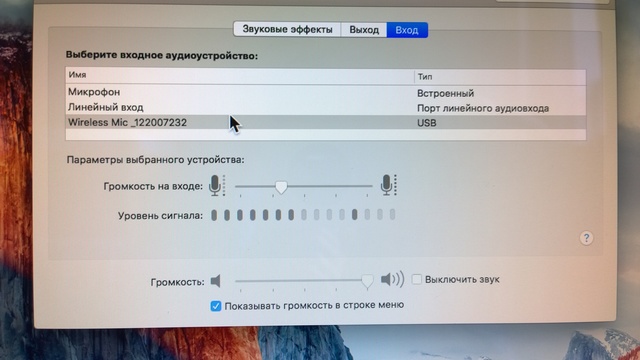This screenshot has height=360, width=640.
Task: Switch to the Звуковые эффекты tab
Action: [x=287, y=30]
